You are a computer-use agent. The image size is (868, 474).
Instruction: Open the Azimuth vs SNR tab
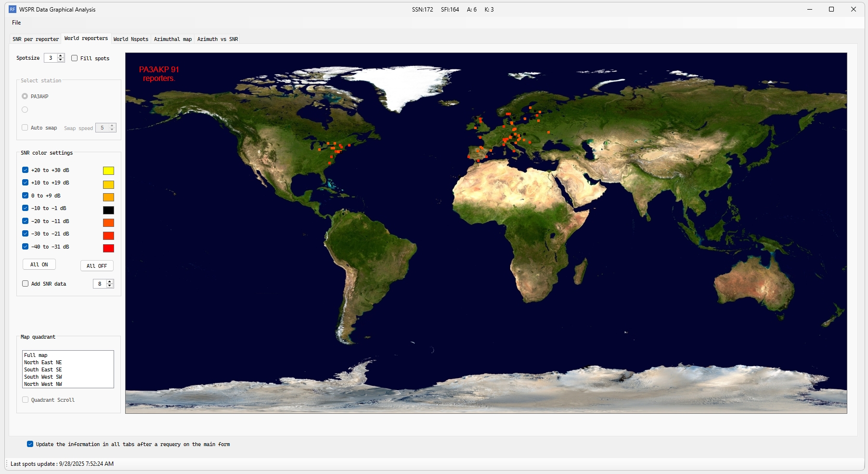(x=218, y=39)
